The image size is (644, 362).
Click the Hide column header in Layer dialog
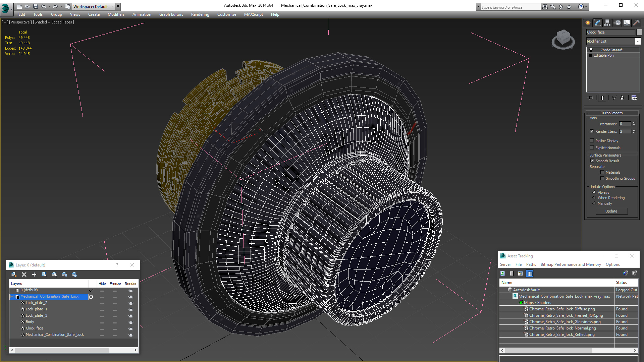tap(102, 284)
